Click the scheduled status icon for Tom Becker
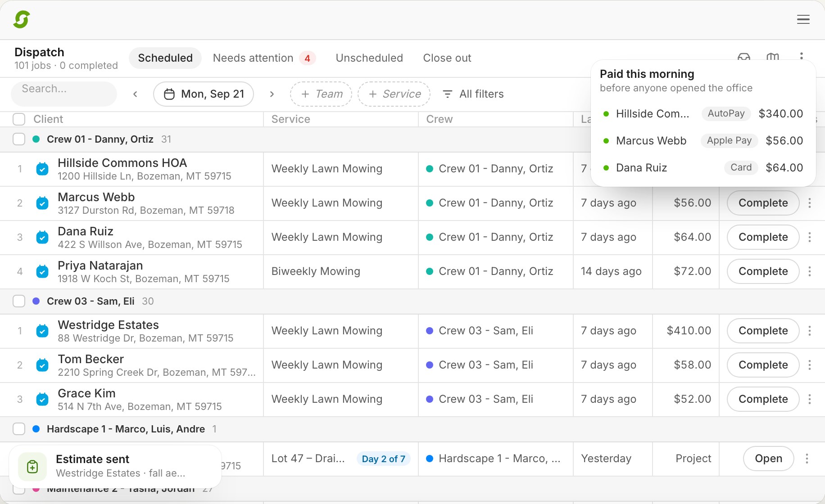825x504 pixels. tap(42, 365)
